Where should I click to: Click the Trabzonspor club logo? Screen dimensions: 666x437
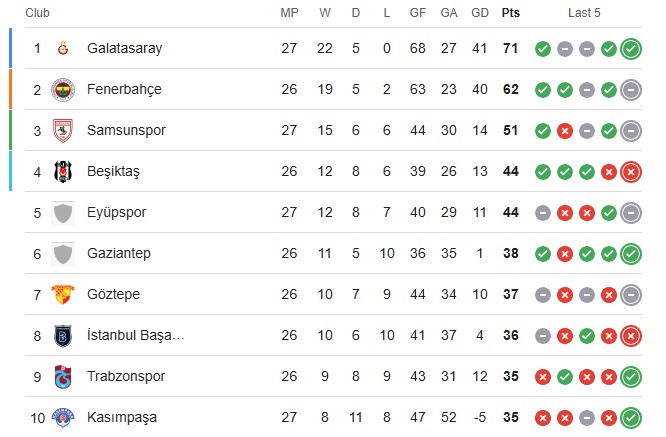coord(63,377)
